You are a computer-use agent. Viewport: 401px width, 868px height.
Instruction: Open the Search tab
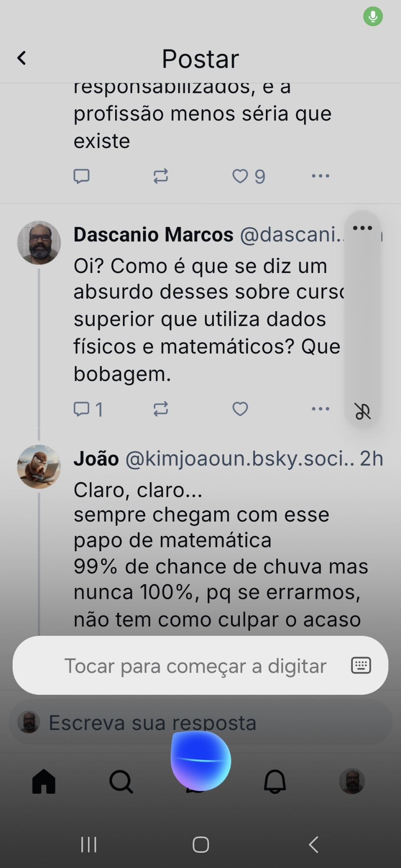(x=121, y=781)
